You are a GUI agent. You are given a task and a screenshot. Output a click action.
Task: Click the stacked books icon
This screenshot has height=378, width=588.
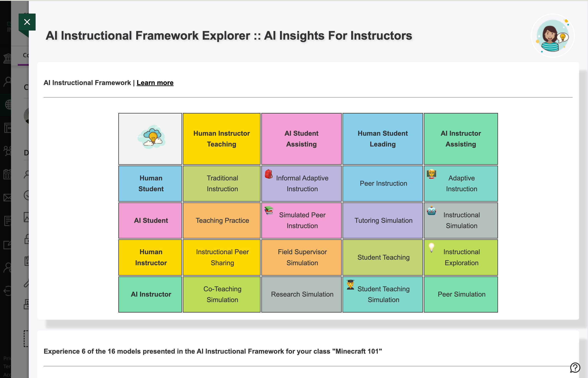coord(269,210)
